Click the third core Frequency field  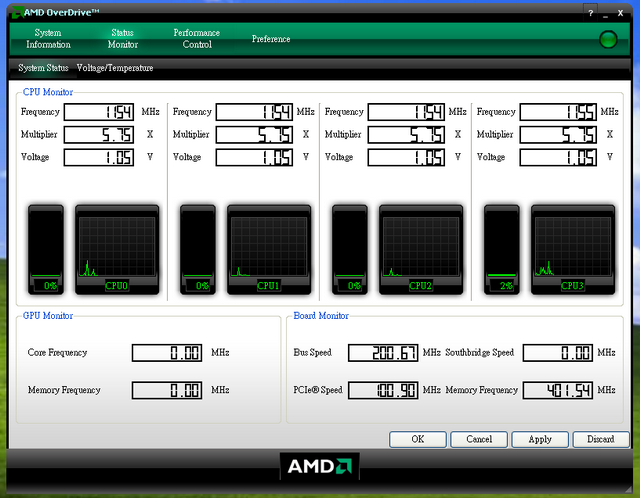point(406,112)
